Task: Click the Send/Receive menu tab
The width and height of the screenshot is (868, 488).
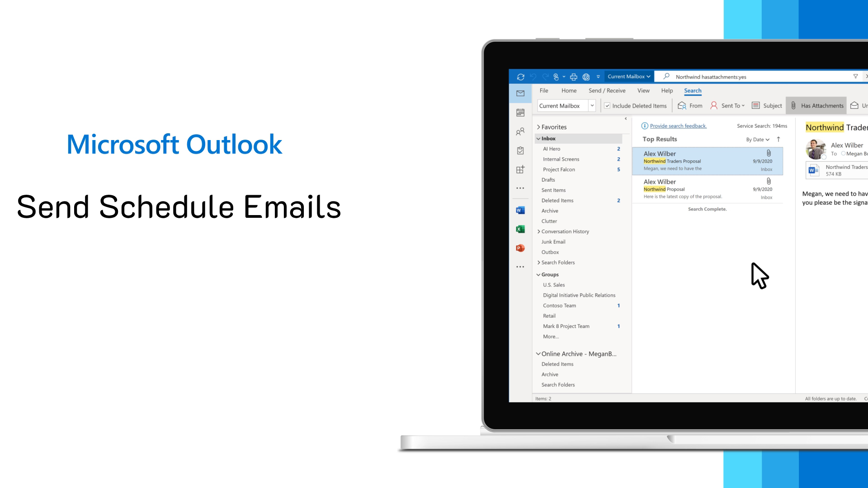Action: tap(607, 90)
